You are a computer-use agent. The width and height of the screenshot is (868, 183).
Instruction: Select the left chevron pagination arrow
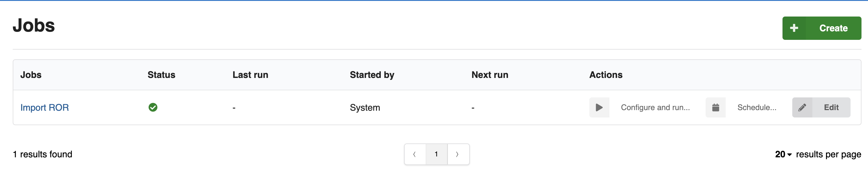[415, 154]
